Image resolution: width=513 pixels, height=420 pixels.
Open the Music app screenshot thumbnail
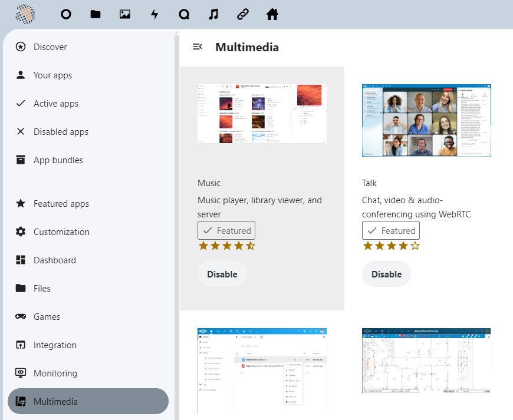click(262, 114)
